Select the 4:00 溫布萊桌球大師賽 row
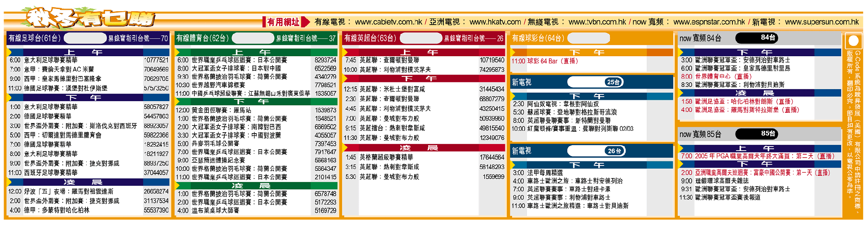Viewport: 868px width, 232px height. tap(256, 210)
